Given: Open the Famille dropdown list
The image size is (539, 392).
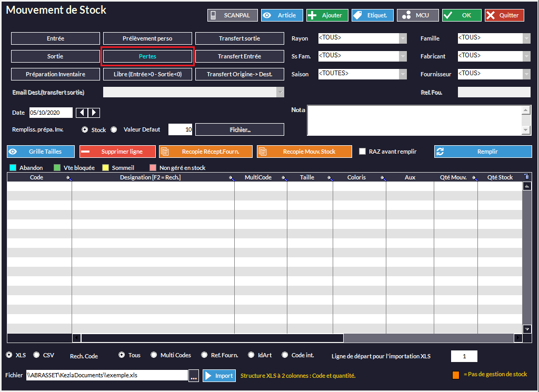Looking at the screenshot, I should (x=526, y=38).
